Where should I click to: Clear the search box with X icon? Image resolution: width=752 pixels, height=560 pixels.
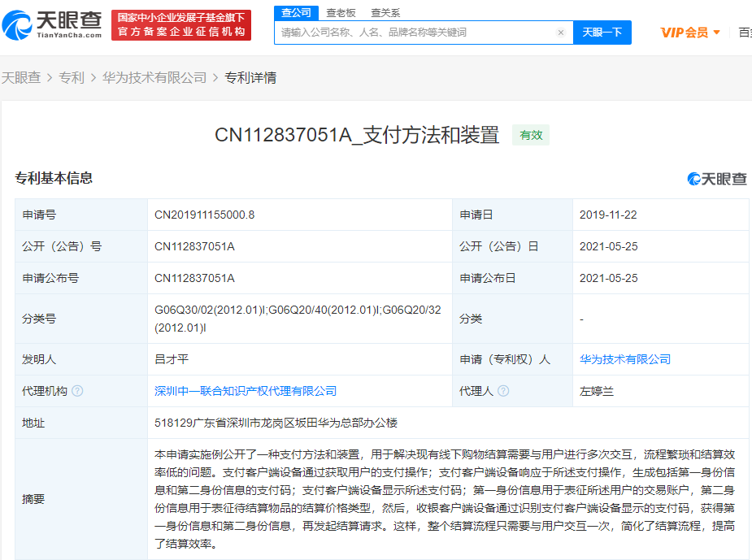coord(560,33)
